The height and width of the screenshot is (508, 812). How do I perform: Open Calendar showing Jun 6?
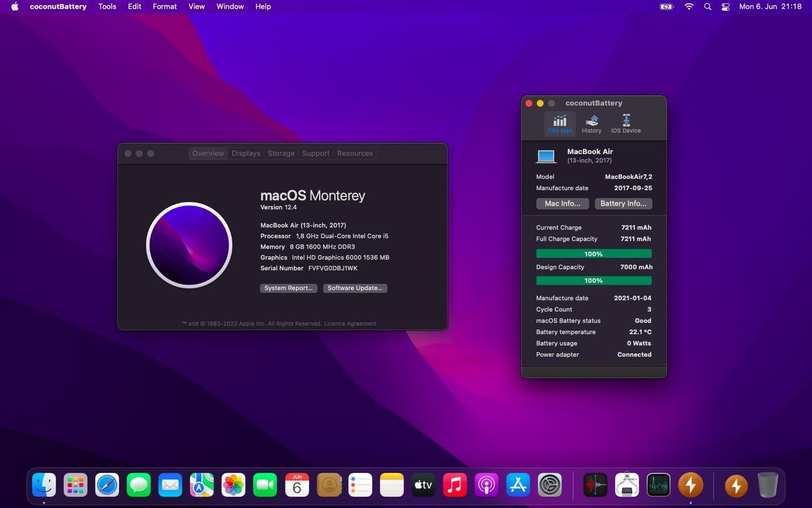297,485
